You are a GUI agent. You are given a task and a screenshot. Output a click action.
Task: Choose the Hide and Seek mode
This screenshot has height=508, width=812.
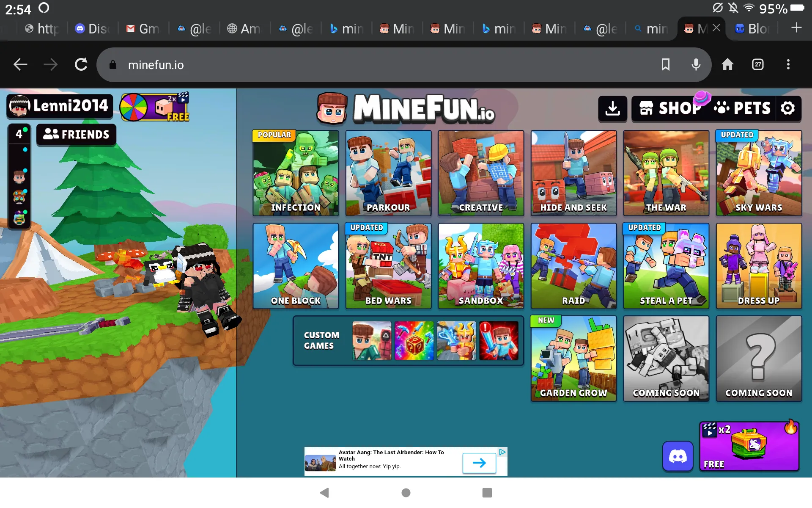tap(573, 173)
